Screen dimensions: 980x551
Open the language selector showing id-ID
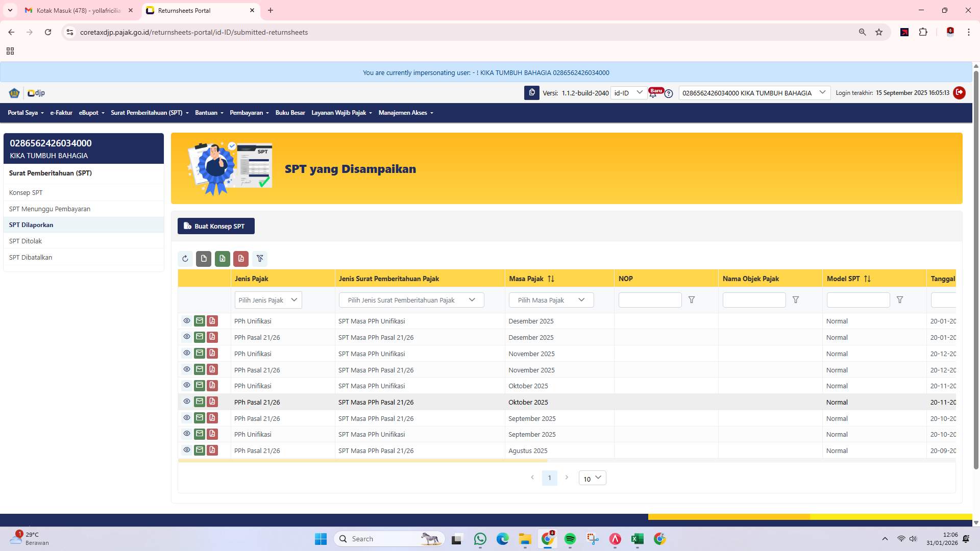628,93
